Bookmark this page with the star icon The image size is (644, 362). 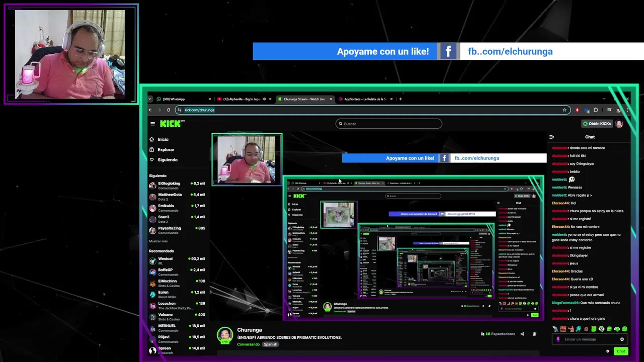[565, 110]
